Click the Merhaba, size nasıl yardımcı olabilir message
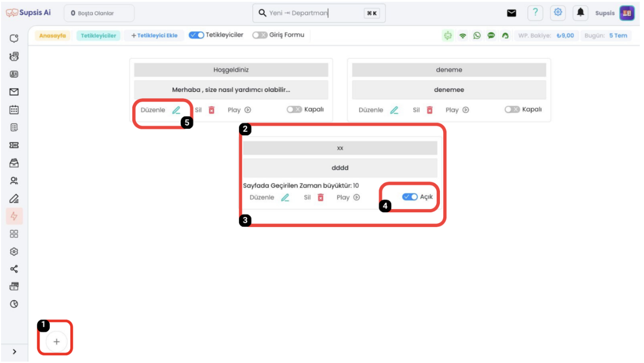The width and height of the screenshot is (644, 363). (x=231, y=90)
